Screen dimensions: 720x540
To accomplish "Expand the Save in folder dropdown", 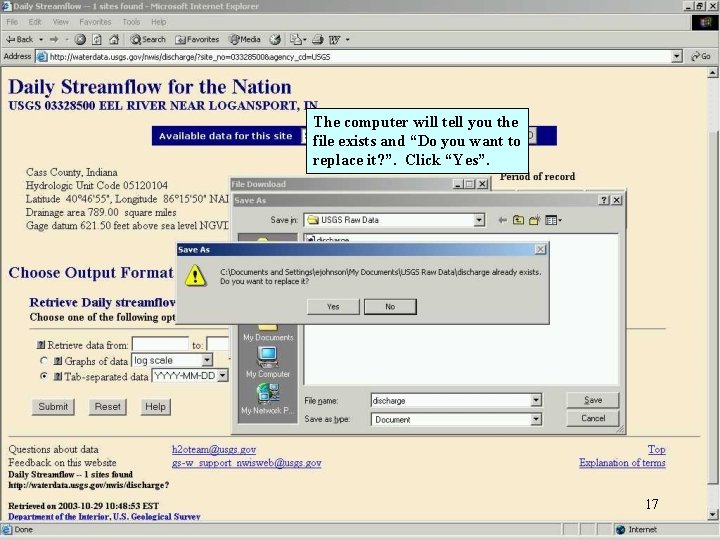I will coord(478,220).
